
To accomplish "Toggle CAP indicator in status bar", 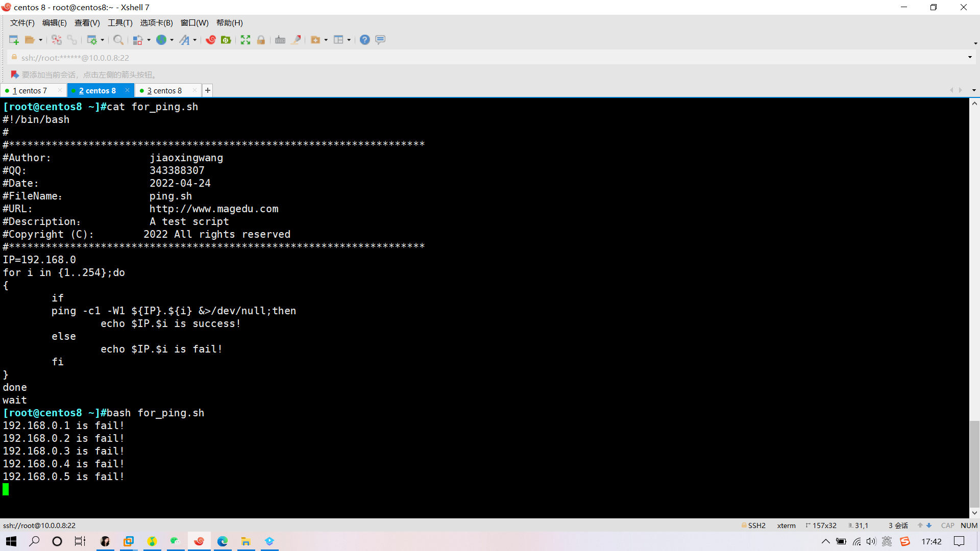I will pos(947,525).
